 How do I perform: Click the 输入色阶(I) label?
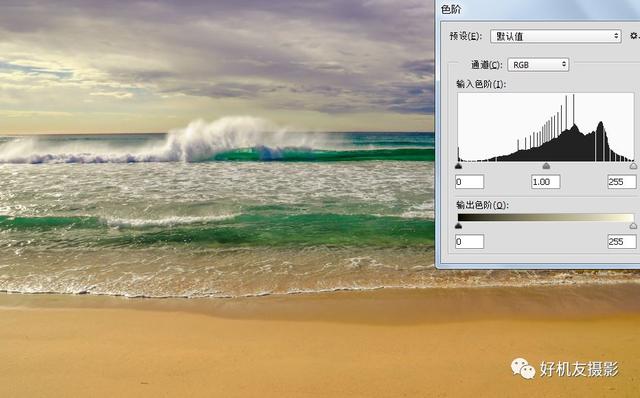[x=481, y=84]
